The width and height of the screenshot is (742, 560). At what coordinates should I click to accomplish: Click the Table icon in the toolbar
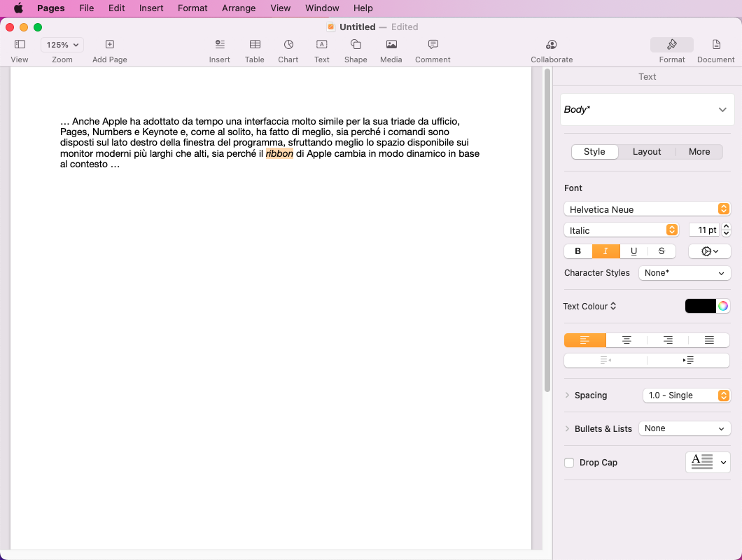click(255, 45)
